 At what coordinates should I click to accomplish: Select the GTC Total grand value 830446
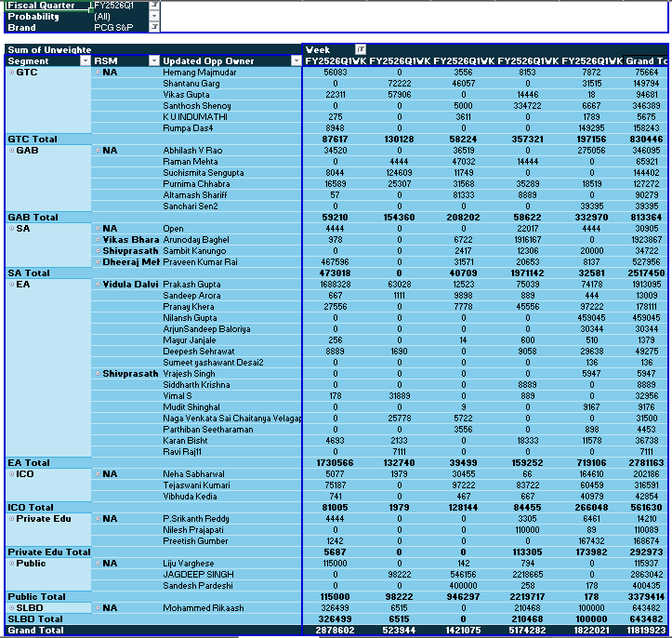click(646, 139)
